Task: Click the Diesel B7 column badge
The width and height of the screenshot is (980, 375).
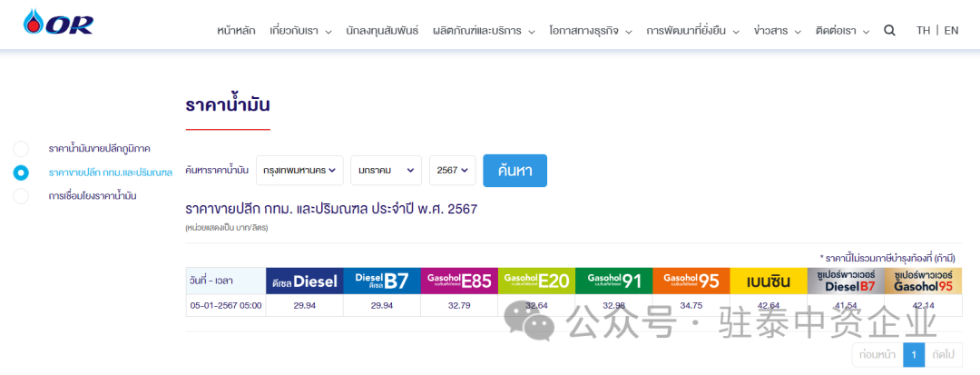Action: (382, 281)
